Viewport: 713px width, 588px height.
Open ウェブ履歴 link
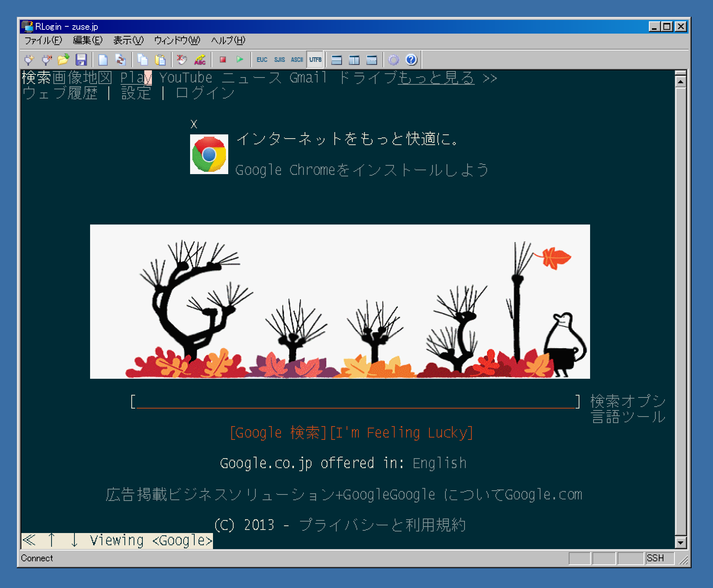(x=60, y=93)
